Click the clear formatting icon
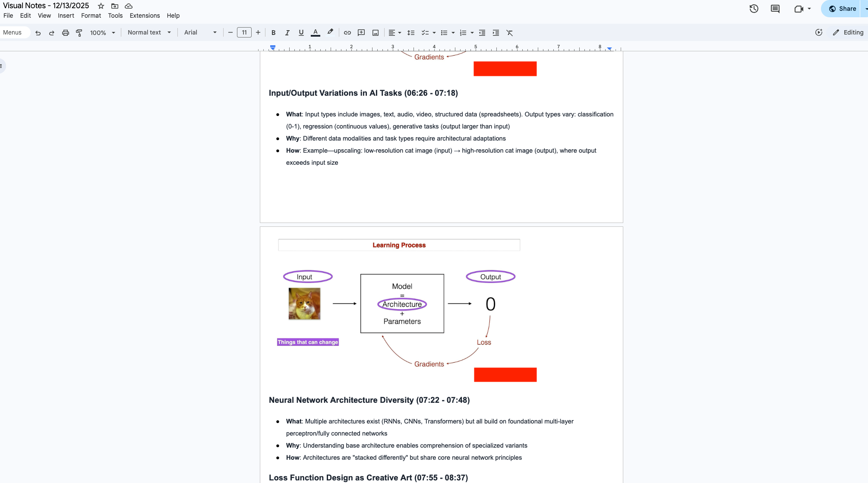This screenshot has height=483, width=868. 510,33
